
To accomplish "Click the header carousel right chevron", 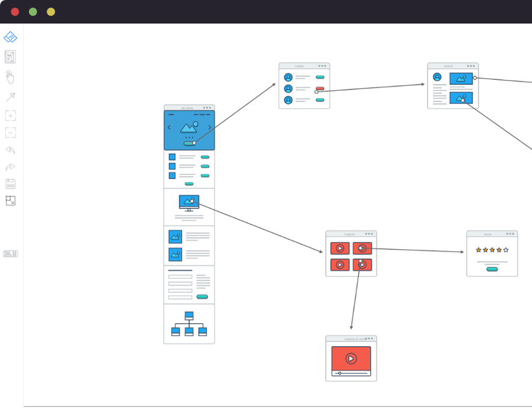I will tap(209, 127).
